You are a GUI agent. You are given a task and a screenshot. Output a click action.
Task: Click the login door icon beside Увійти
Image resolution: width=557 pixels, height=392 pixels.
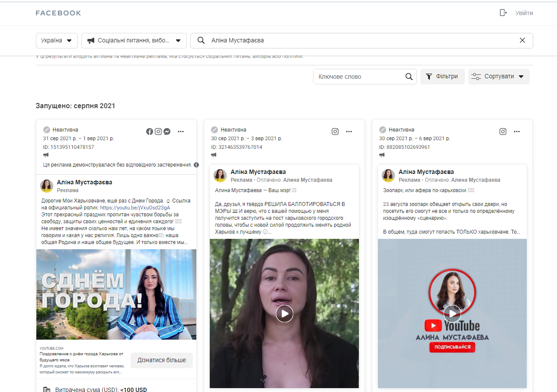tap(503, 13)
